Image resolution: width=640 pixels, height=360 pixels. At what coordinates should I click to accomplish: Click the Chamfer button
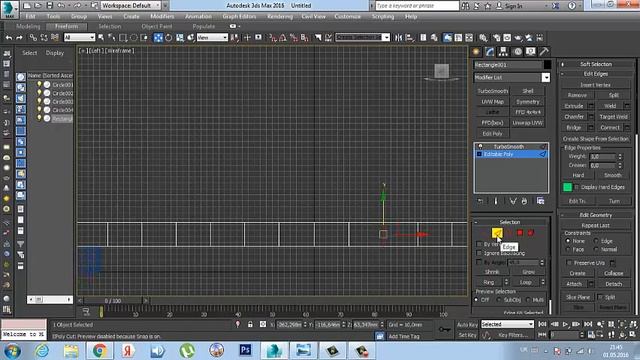pos(574,117)
